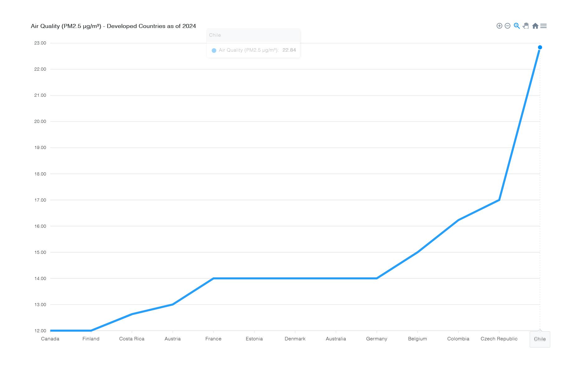Click the Zoom Out minus icon
Viewport: 577px width, 392px height.
pyautogui.click(x=508, y=26)
